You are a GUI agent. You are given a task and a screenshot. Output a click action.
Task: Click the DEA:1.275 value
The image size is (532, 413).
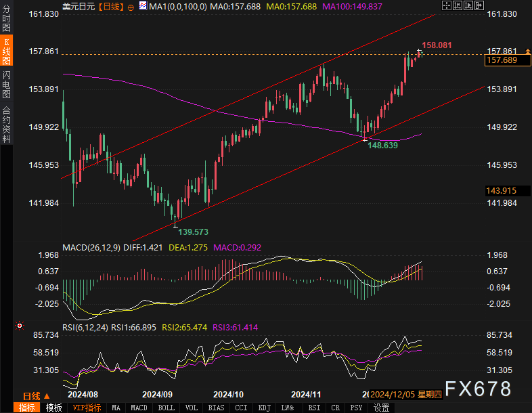(x=188, y=247)
